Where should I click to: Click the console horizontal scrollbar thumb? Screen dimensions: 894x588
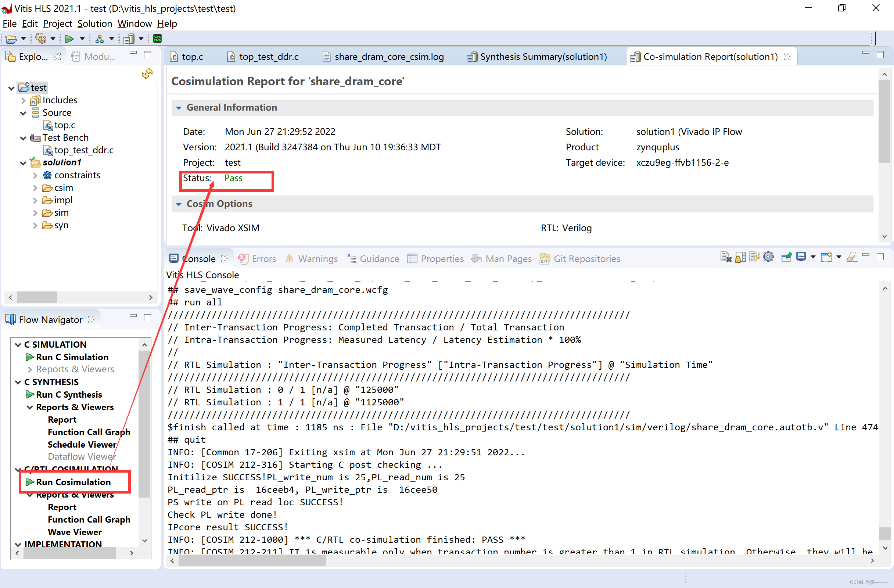(x=252, y=561)
